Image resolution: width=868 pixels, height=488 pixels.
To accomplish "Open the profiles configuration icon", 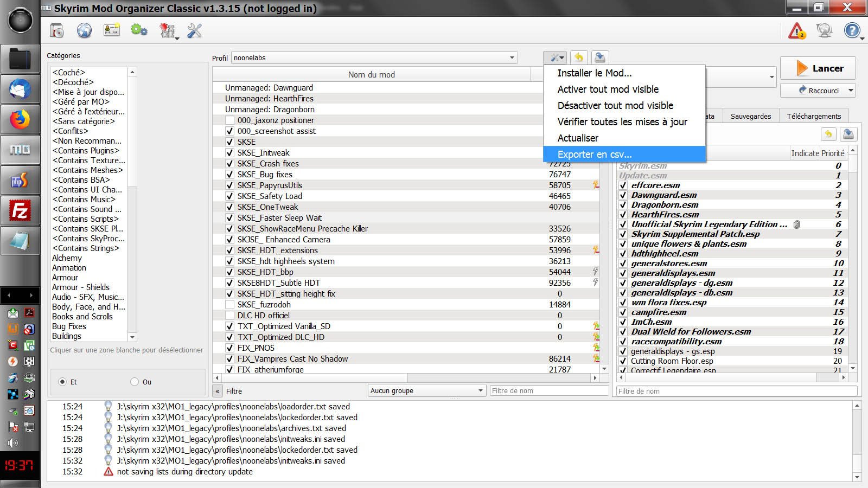I will pos(112,30).
